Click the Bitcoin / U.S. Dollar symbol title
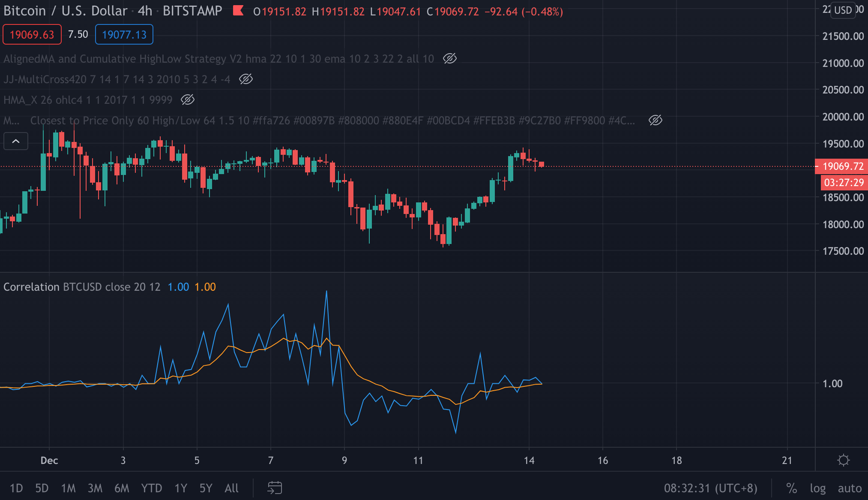The width and height of the screenshot is (868, 500). pyautogui.click(x=66, y=11)
